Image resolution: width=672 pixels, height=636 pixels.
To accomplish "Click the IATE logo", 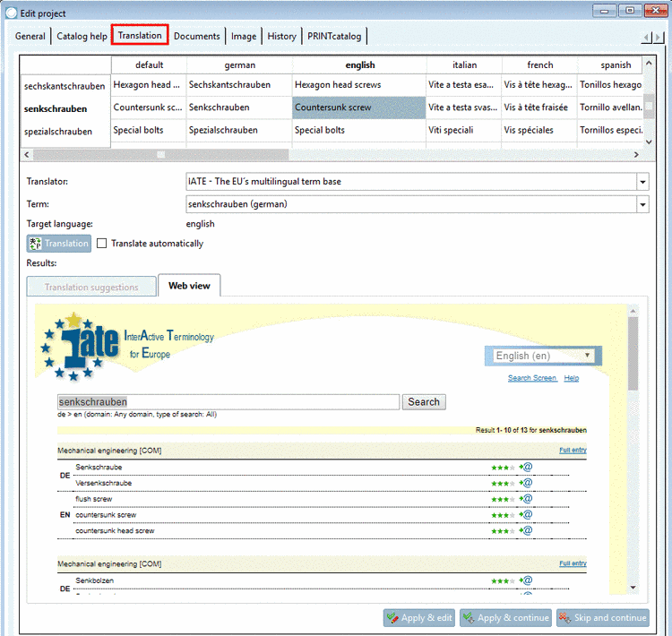I will click(x=81, y=347).
